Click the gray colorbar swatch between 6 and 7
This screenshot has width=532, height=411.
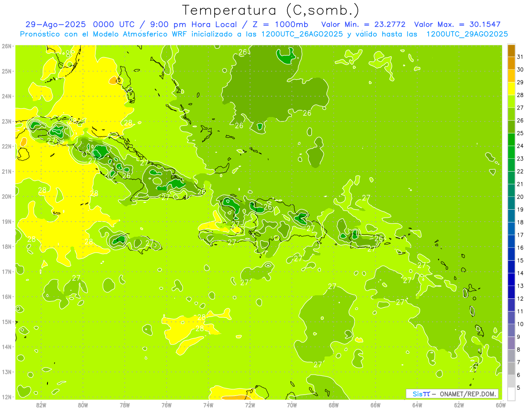click(511, 368)
